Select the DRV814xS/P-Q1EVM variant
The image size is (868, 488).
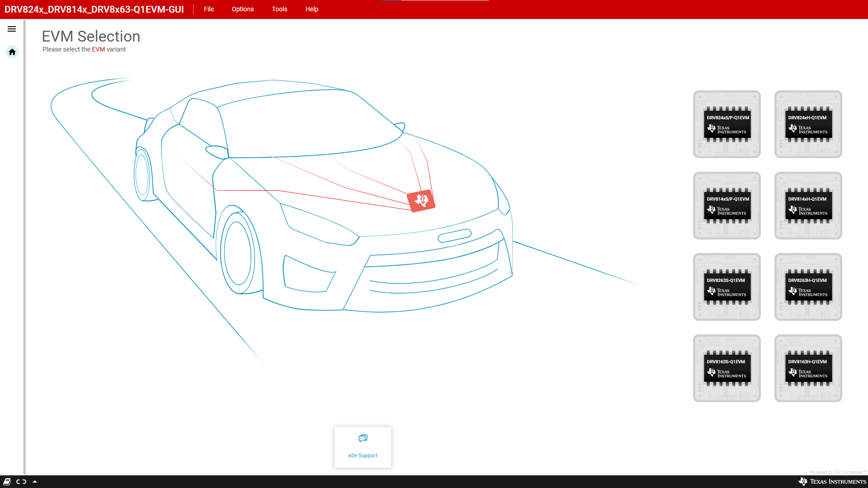point(726,205)
